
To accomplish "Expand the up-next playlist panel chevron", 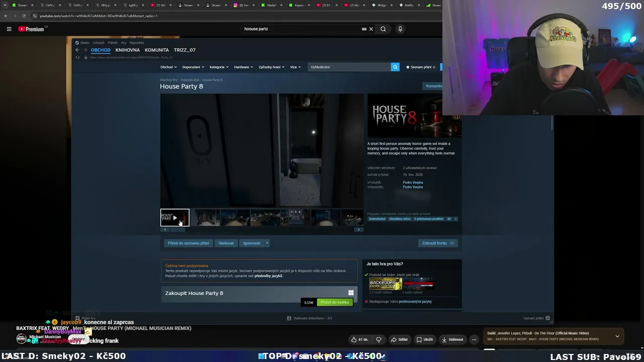I will pyautogui.click(x=617, y=336).
